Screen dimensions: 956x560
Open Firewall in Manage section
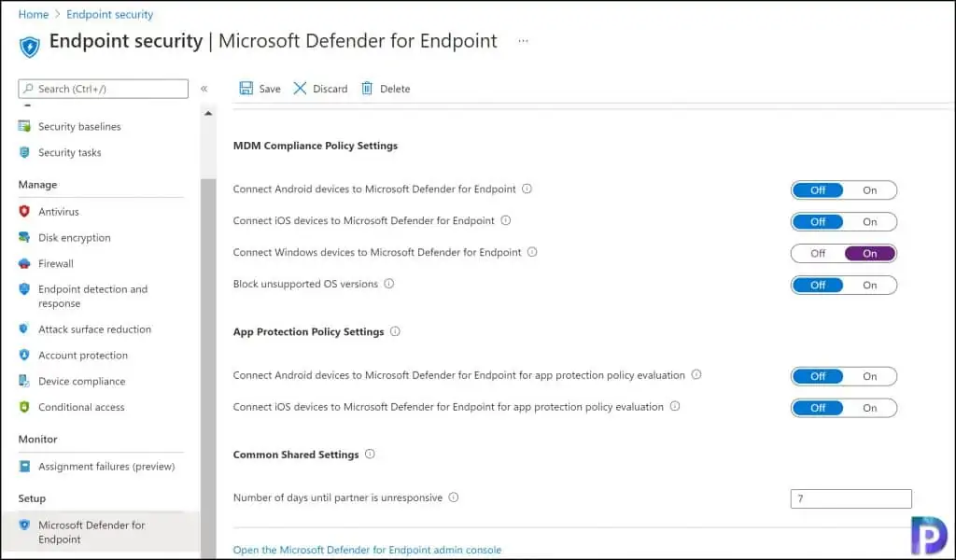[x=55, y=263]
